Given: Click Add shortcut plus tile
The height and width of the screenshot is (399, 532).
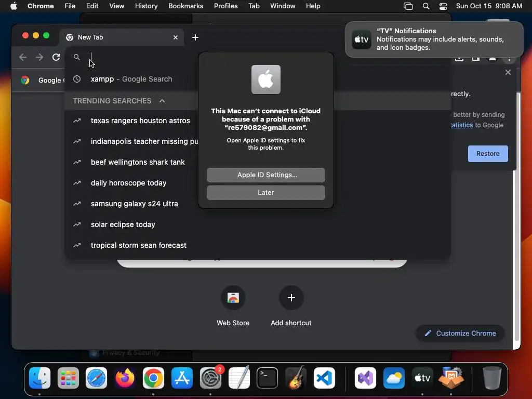Looking at the screenshot, I should click(x=291, y=298).
